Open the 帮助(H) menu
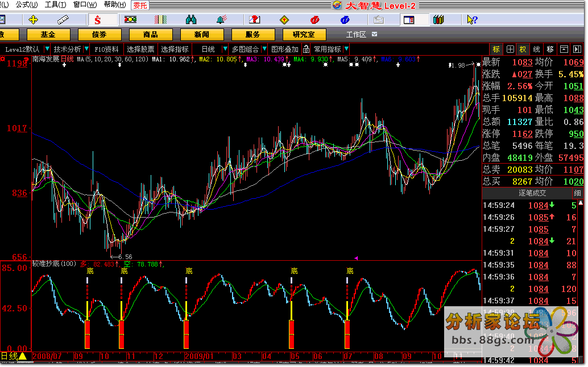This screenshot has width=588, height=367. click(x=115, y=5)
